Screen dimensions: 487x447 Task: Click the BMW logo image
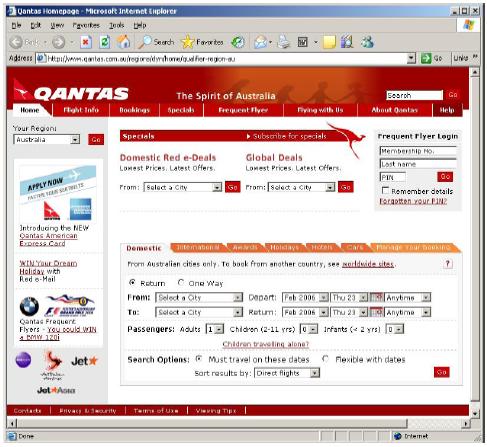point(29,306)
